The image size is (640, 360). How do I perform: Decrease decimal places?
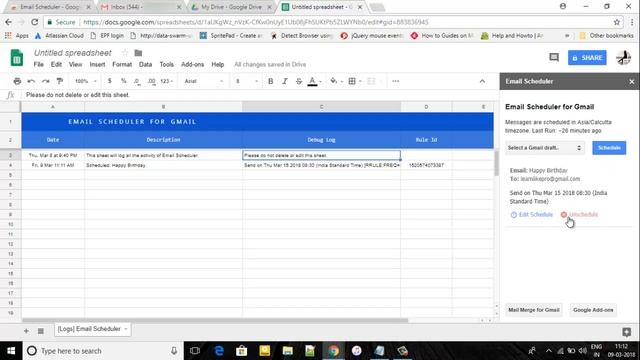click(x=138, y=81)
